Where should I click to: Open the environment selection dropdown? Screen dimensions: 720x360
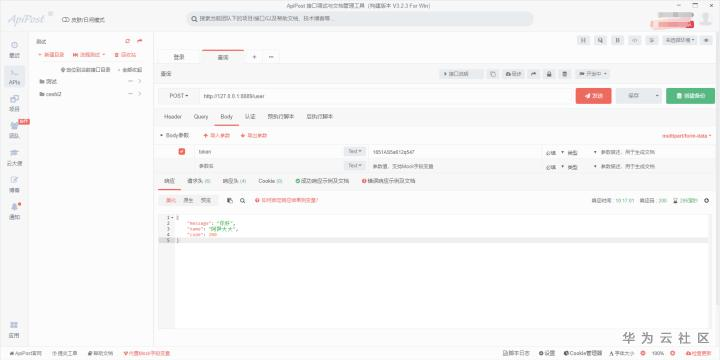681,40
